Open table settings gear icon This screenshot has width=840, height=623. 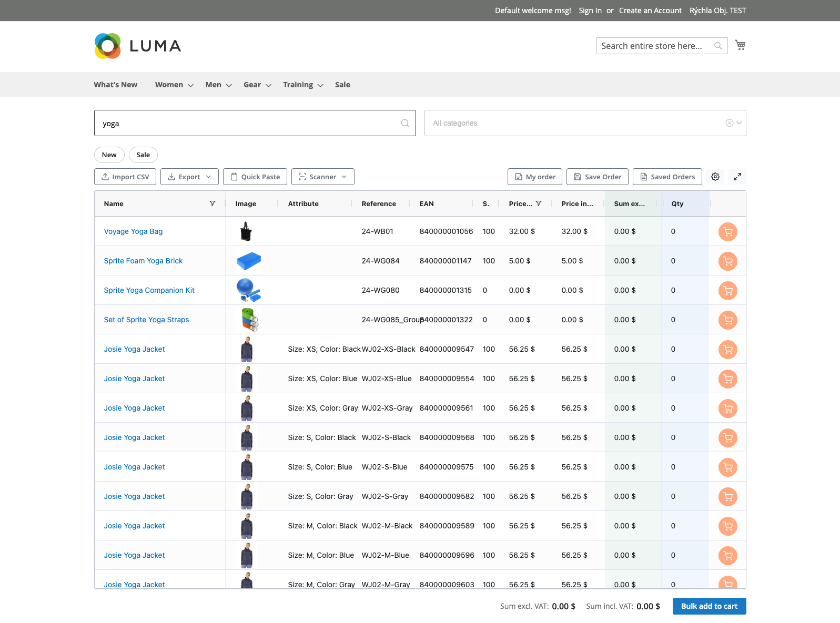715,177
